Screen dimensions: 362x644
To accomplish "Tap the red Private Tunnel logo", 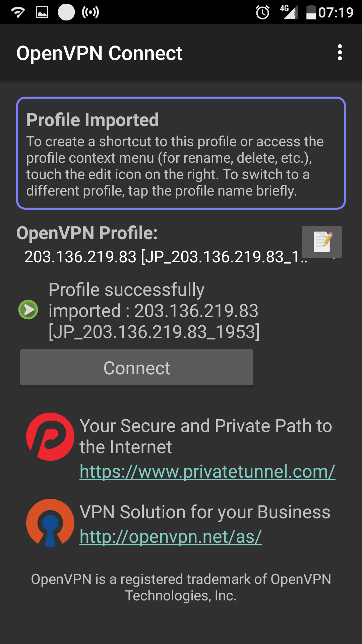I will click(50, 437).
